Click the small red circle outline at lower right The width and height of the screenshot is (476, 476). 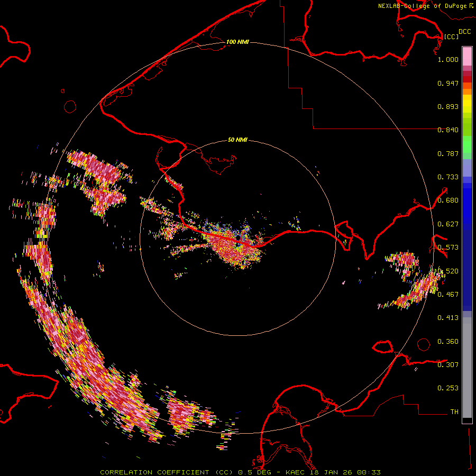click(x=424, y=344)
